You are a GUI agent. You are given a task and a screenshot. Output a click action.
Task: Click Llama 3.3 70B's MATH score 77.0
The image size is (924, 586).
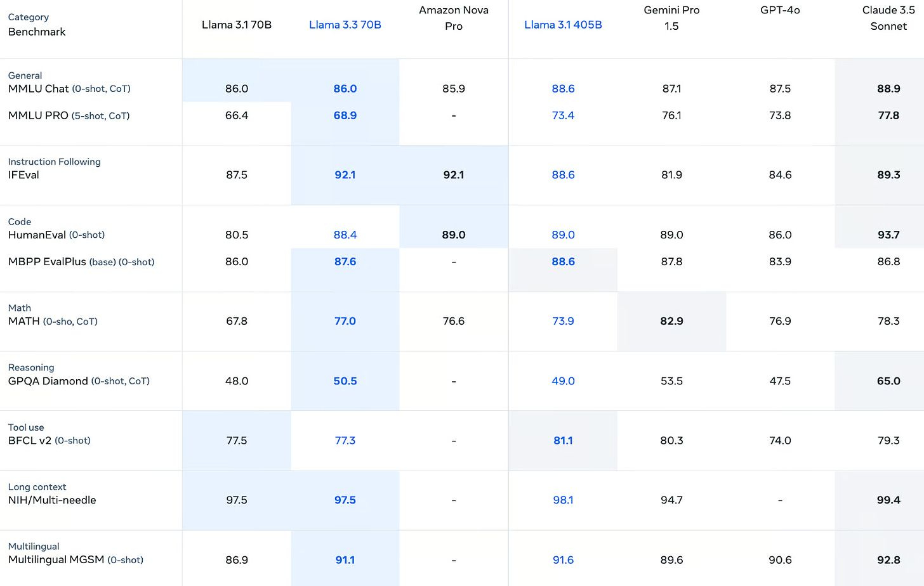[x=345, y=321]
